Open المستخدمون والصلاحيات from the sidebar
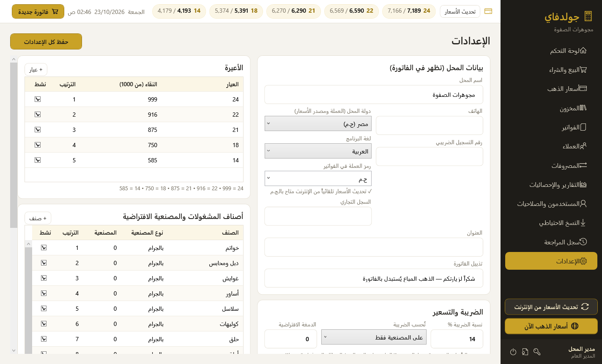The height and width of the screenshot is (364, 602). click(x=552, y=204)
